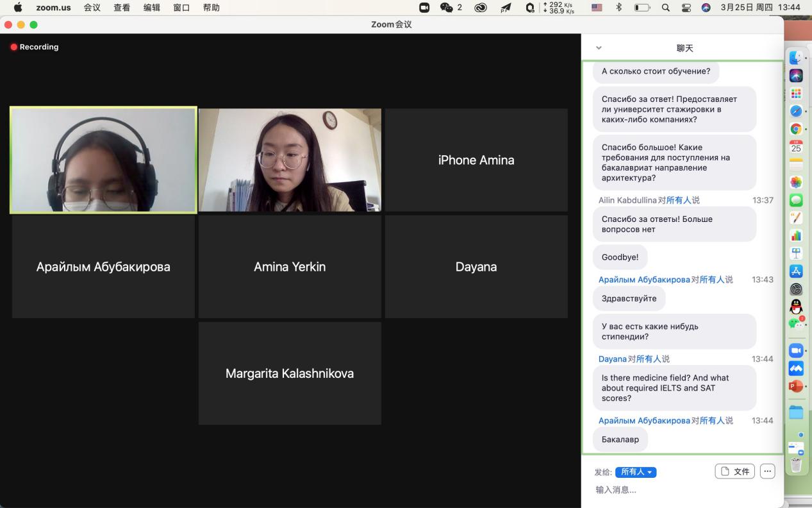
Task: Click the file attachment button in chat
Action: [x=734, y=471]
